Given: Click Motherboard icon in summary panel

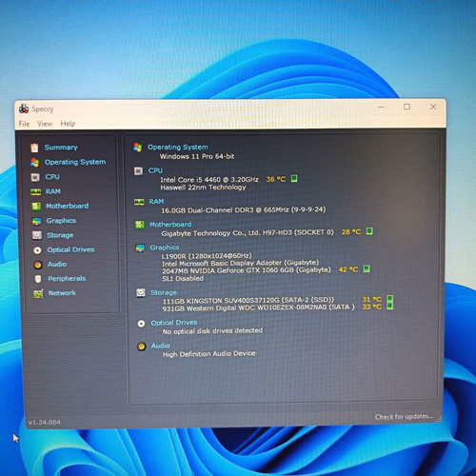Looking at the screenshot, I should [x=140, y=225].
